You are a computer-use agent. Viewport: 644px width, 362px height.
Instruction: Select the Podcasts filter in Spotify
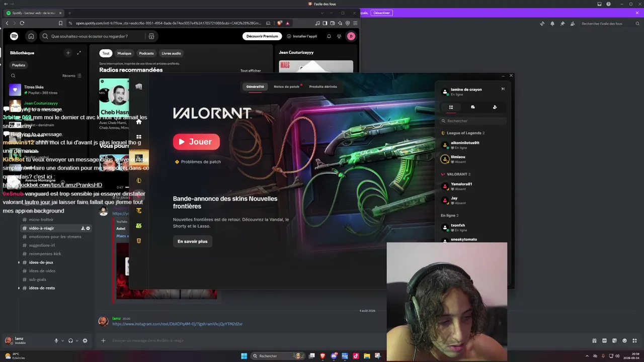click(x=146, y=53)
